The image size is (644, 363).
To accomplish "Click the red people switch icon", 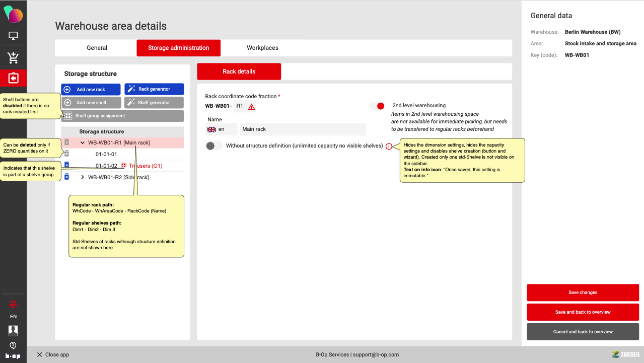I will (13, 304).
